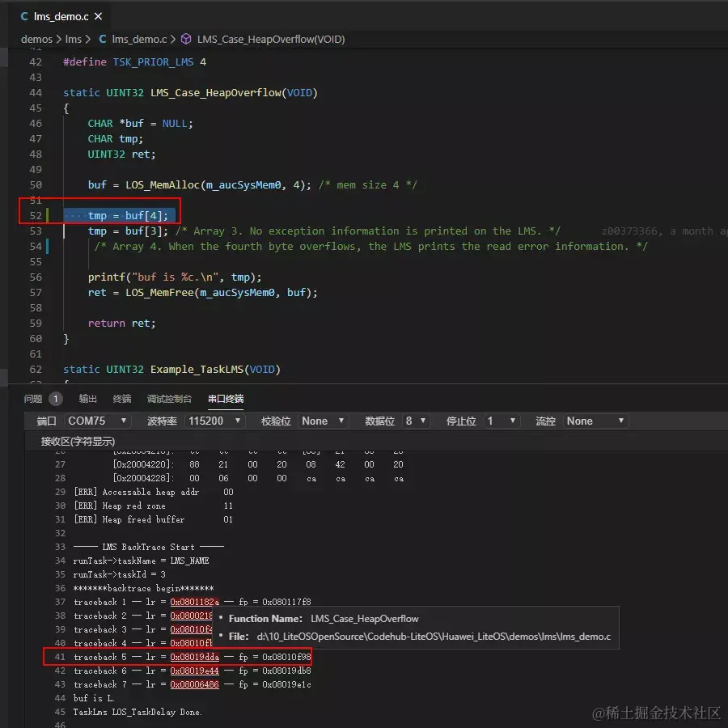
Task: Click '[ERR] Heap red zone' log line
Action: pos(153,506)
